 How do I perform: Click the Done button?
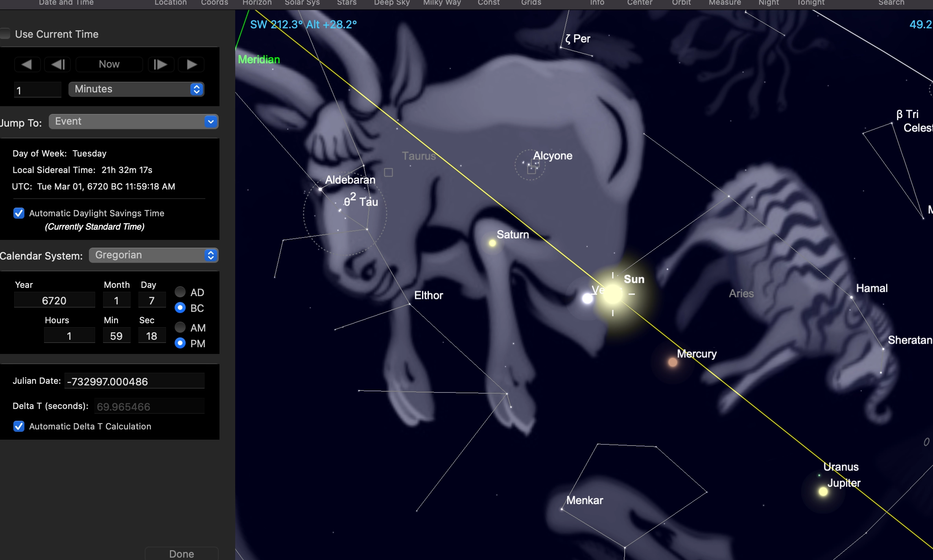pyautogui.click(x=181, y=554)
